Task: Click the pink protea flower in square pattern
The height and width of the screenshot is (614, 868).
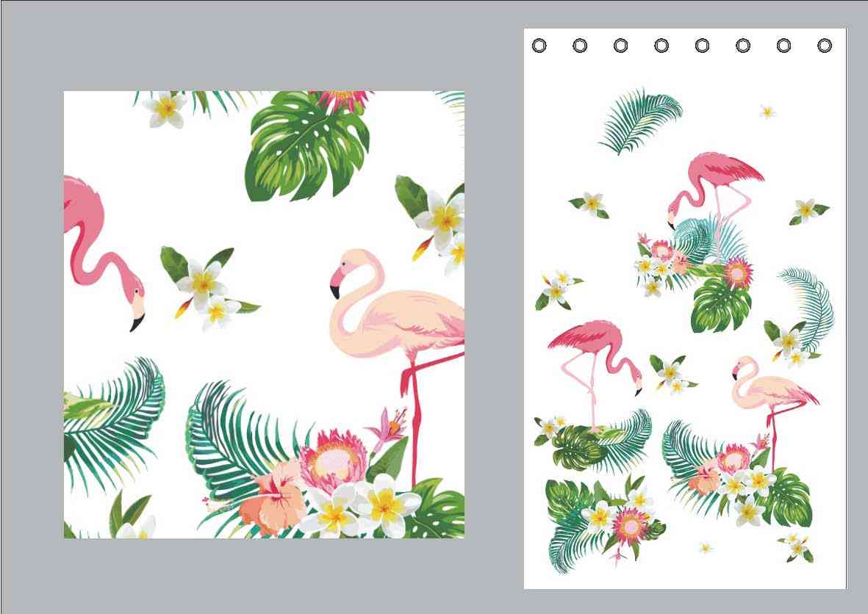Action: pos(333,459)
